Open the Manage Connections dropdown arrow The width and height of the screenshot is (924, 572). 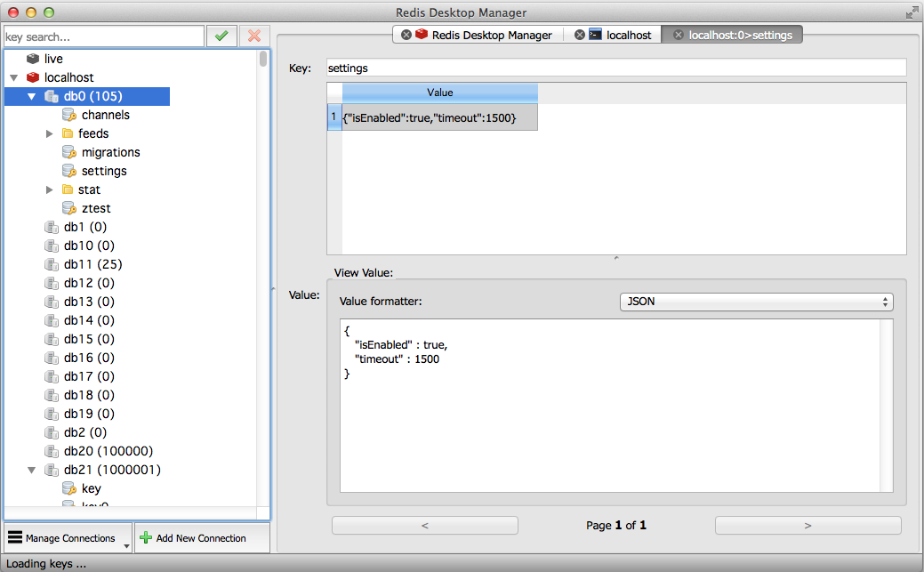126,544
